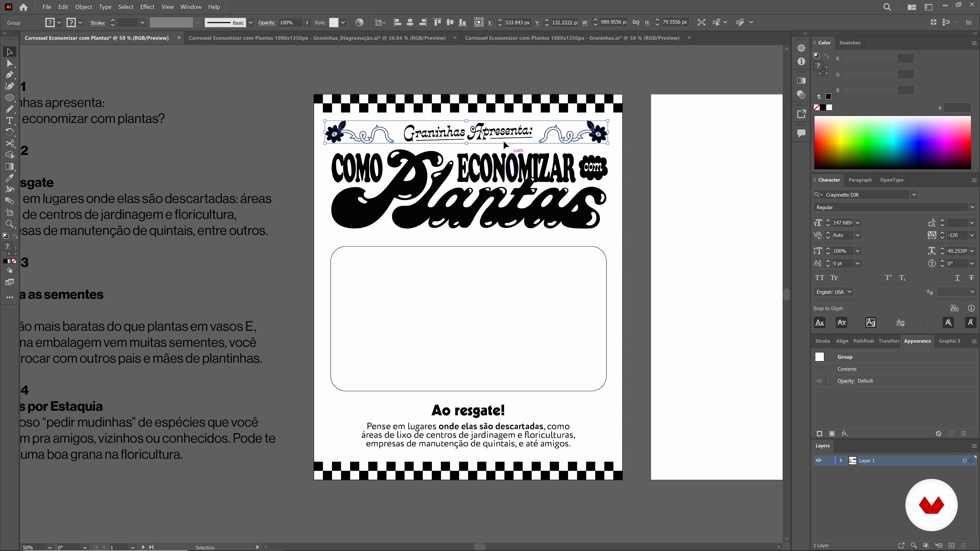The width and height of the screenshot is (980, 551).
Task: Click next artboard arrow button
Action: pos(143,548)
